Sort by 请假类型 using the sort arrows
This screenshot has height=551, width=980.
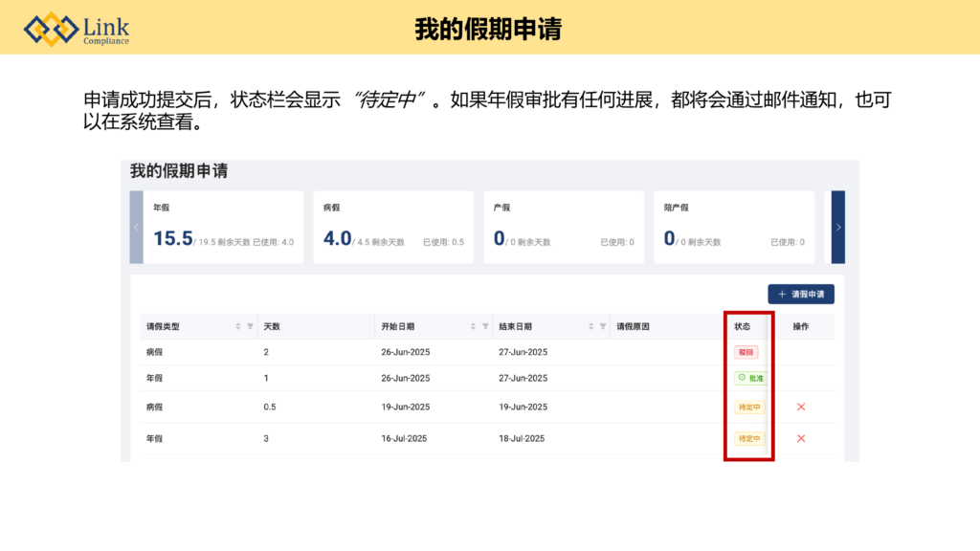(238, 327)
